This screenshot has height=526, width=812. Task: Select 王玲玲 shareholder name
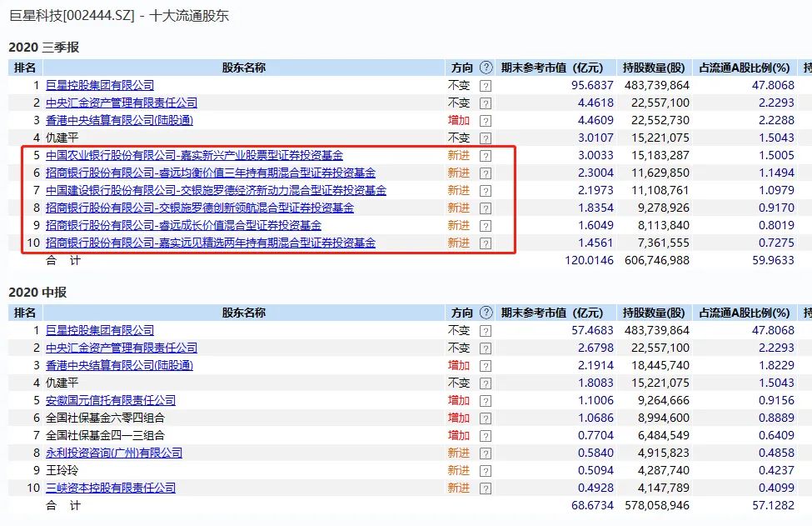(x=62, y=470)
